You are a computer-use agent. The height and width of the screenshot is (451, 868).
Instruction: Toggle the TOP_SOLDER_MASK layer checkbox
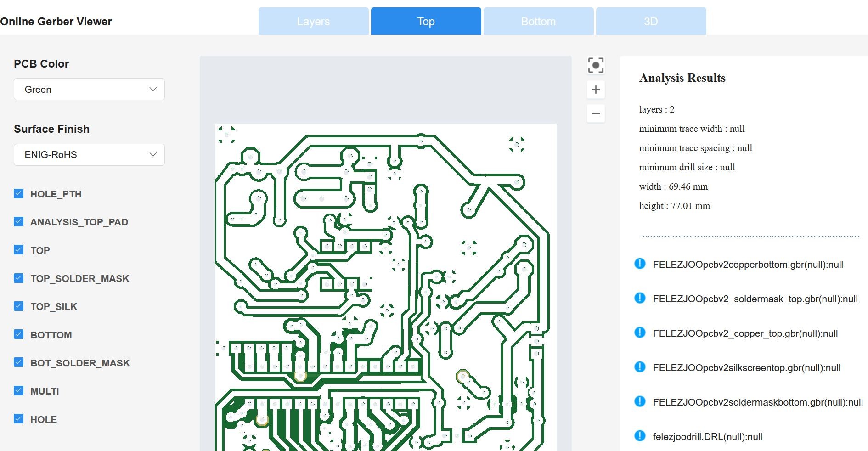19,278
